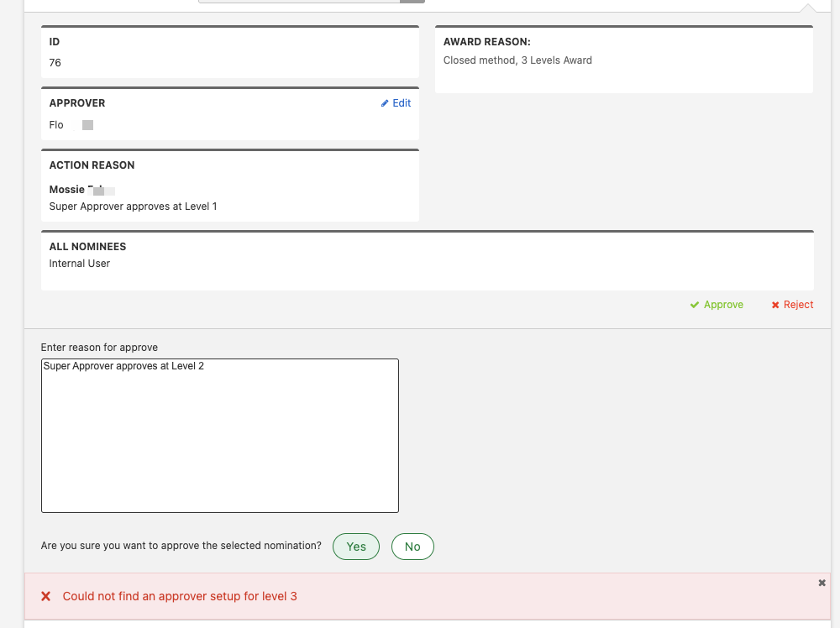This screenshot has height=628, width=840.
Task: Confirm approval with the Yes button
Action: [x=356, y=547]
